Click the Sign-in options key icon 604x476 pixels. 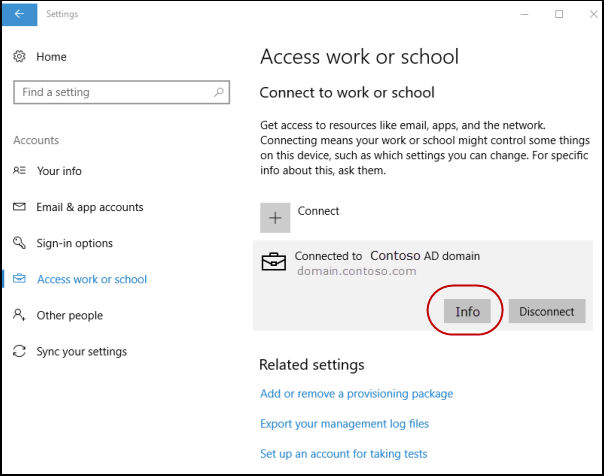coord(20,243)
